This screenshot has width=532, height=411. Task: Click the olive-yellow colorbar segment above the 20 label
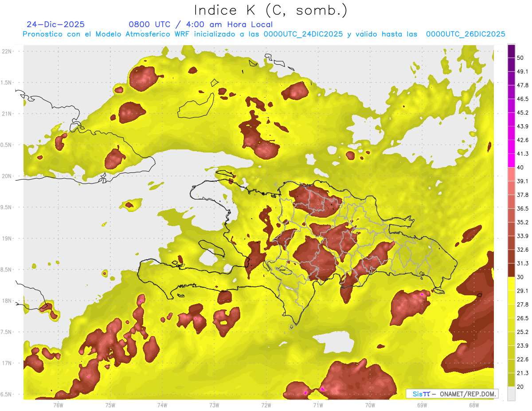511,380
